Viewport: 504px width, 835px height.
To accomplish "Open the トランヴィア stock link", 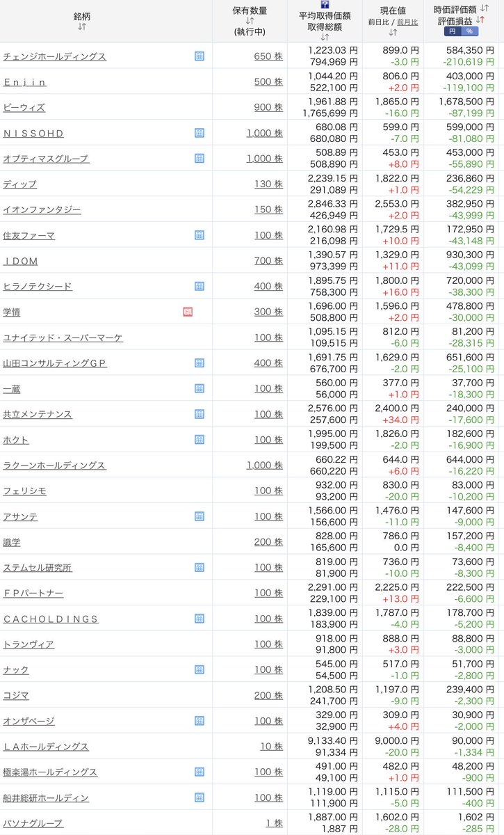I will (x=29, y=644).
